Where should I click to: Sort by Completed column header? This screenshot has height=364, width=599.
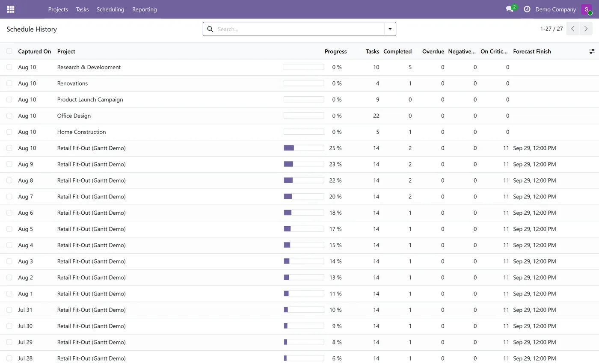397,51
